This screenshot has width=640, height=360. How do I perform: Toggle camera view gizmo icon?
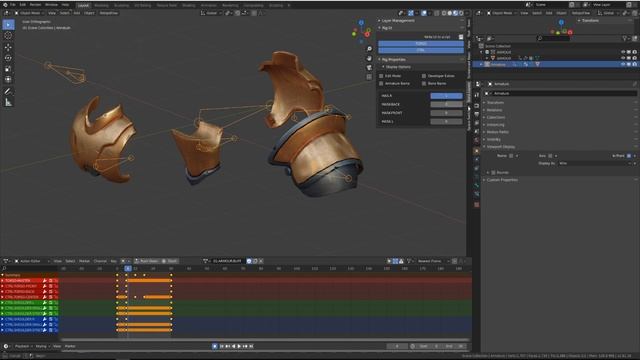point(369,67)
